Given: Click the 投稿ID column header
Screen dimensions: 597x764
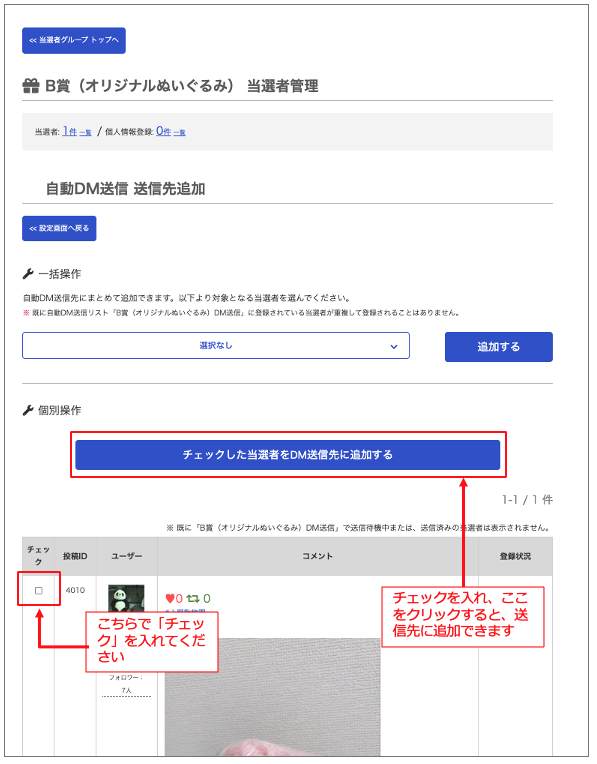Looking at the screenshot, I should tap(75, 556).
